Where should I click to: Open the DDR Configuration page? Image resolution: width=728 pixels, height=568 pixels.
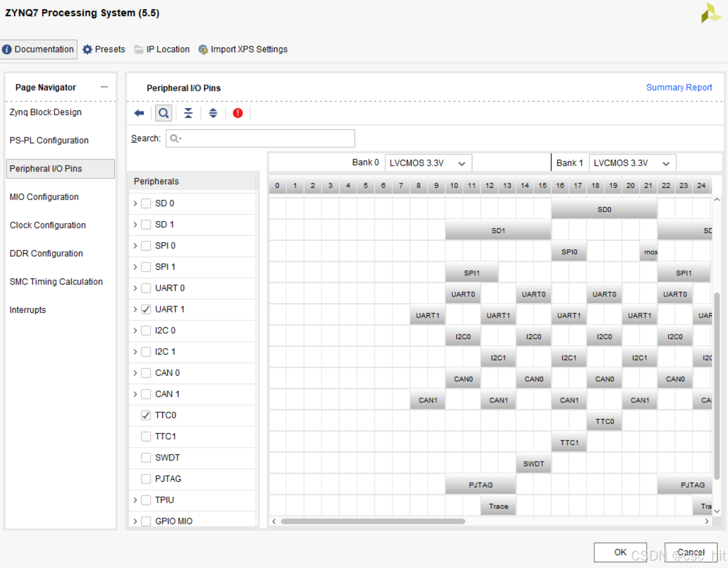(46, 253)
